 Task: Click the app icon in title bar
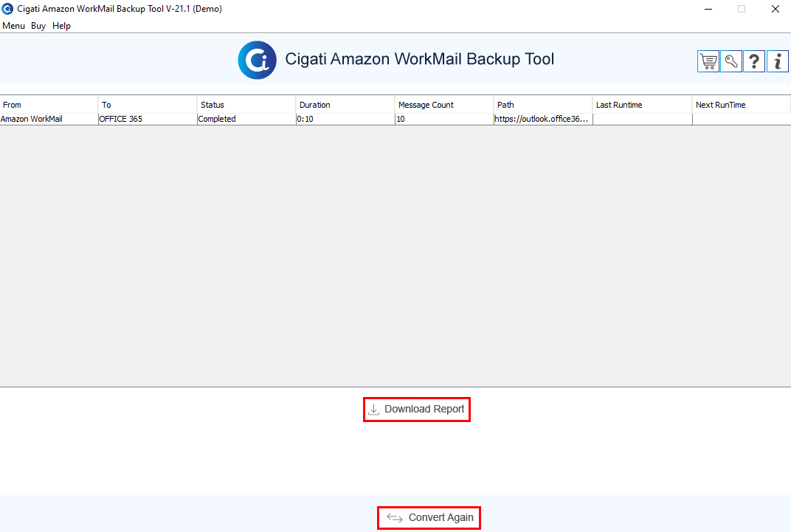pyautogui.click(x=7, y=9)
